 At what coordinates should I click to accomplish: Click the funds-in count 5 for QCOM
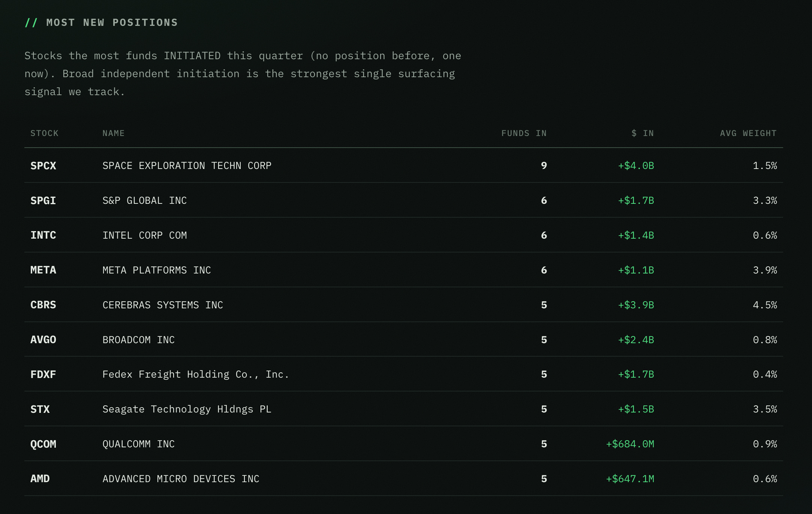pyautogui.click(x=544, y=444)
